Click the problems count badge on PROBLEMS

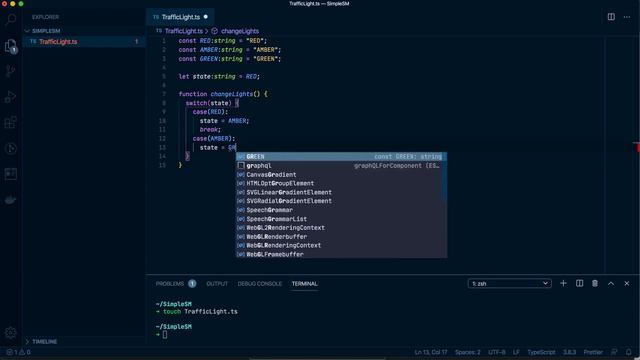192,284
